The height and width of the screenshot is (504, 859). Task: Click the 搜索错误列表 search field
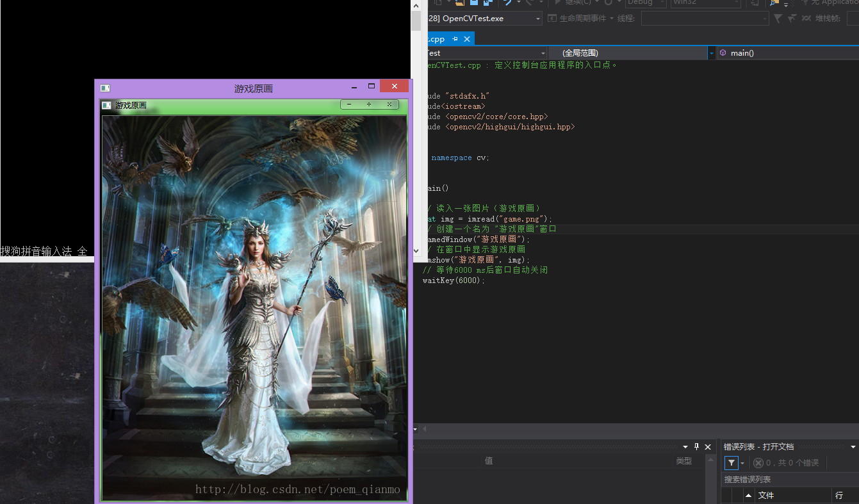coord(790,479)
